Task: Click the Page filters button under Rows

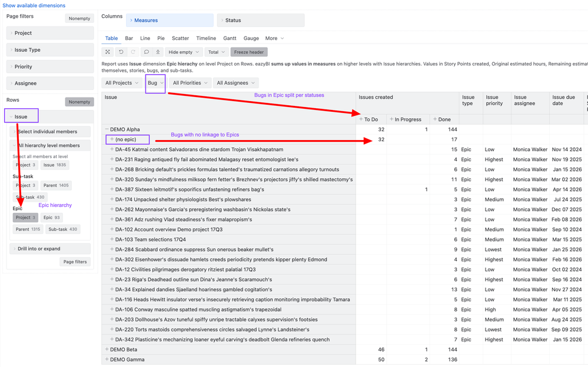Action: tap(75, 262)
